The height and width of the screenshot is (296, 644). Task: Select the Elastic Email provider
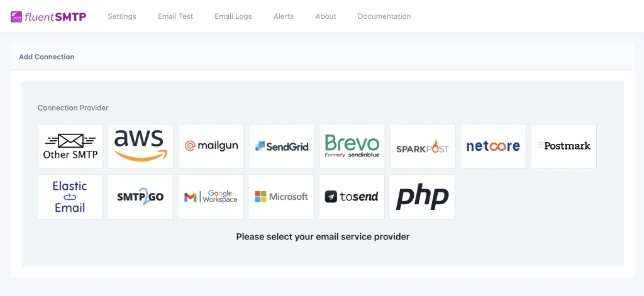point(70,197)
